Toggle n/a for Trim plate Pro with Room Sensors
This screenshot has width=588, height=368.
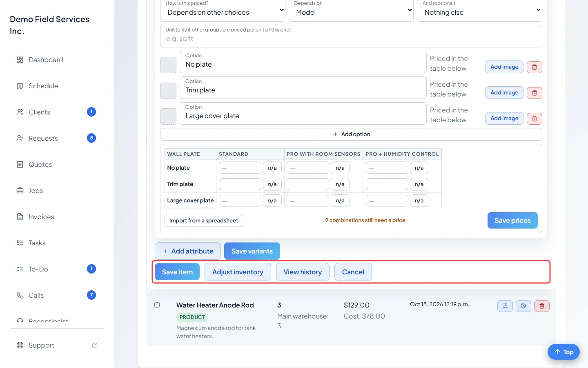(340, 184)
